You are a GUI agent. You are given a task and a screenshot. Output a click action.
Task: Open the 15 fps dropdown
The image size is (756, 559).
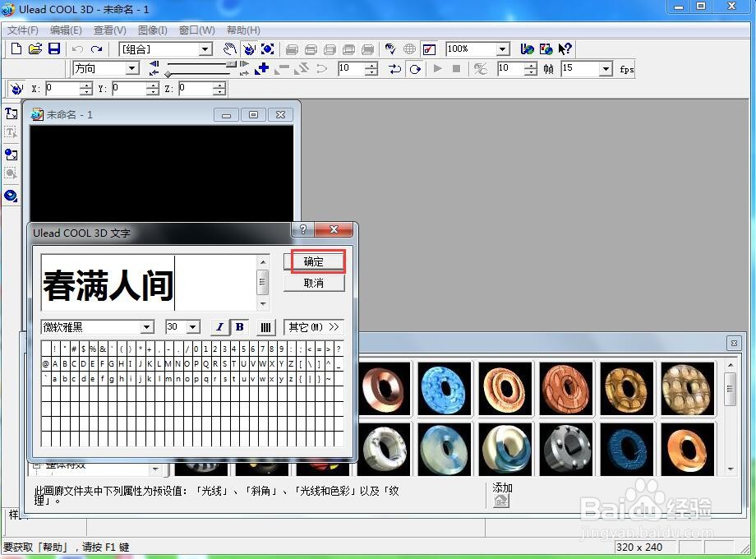pyautogui.click(x=606, y=68)
